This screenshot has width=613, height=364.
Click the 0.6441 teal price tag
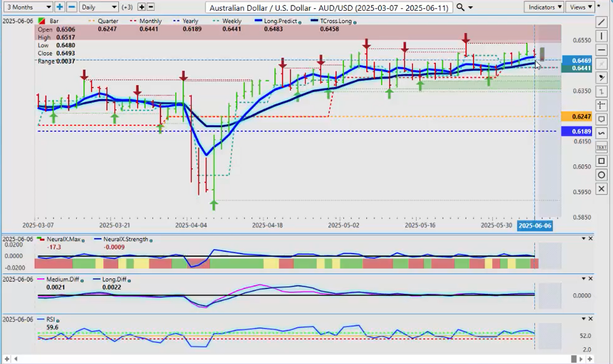[576, 68]
